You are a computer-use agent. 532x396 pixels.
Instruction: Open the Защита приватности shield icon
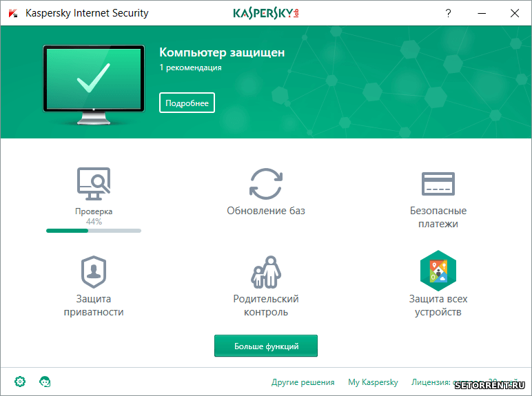click(94, 272)
